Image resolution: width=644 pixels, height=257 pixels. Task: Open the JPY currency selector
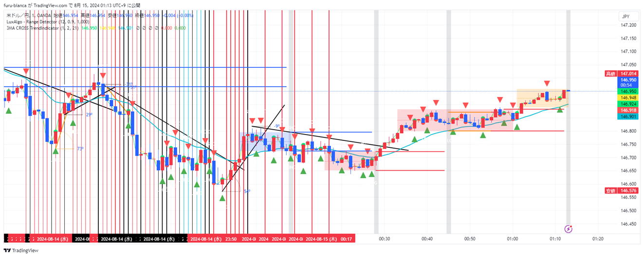626,17
